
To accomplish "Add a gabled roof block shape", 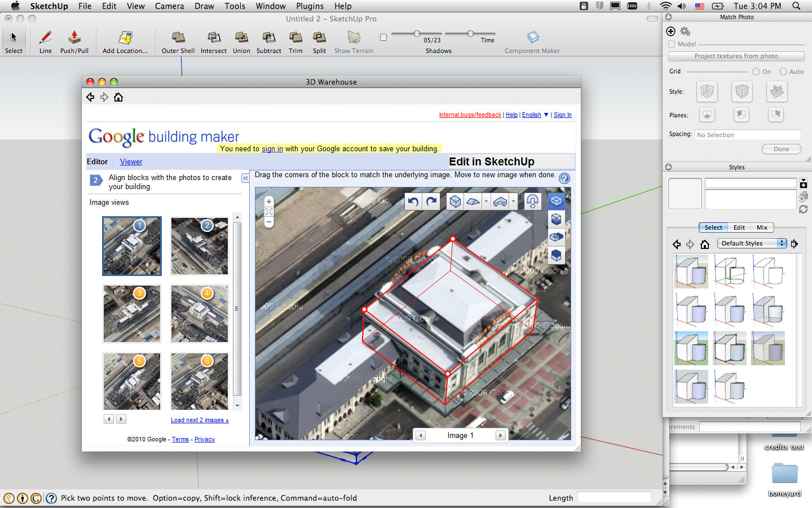I will point(474,202).
